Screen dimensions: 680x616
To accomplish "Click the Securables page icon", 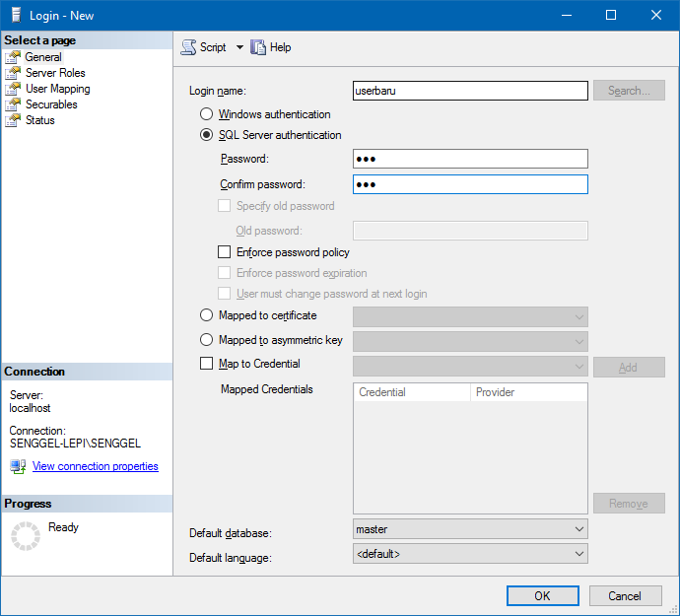I will coord(13,104).
